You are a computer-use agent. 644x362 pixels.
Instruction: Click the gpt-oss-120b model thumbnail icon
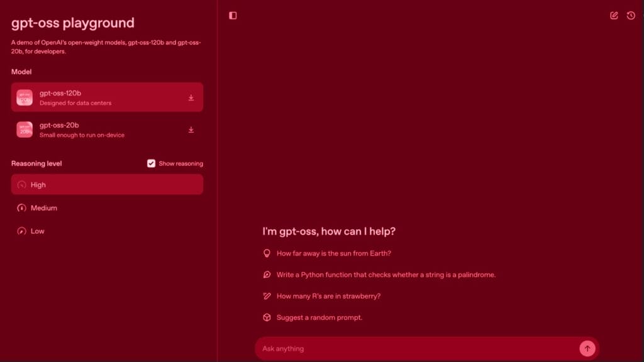point(25,97)
